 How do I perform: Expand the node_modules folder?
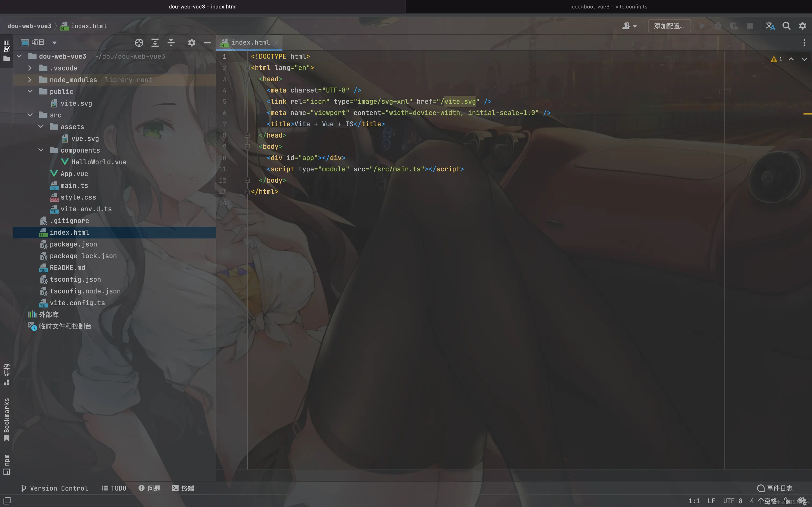point(30,80)
